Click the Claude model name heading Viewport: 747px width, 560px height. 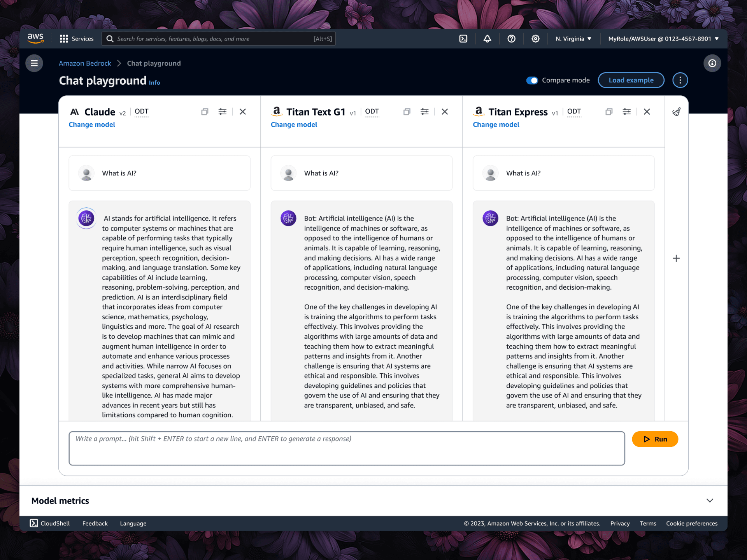pos(100,112)
